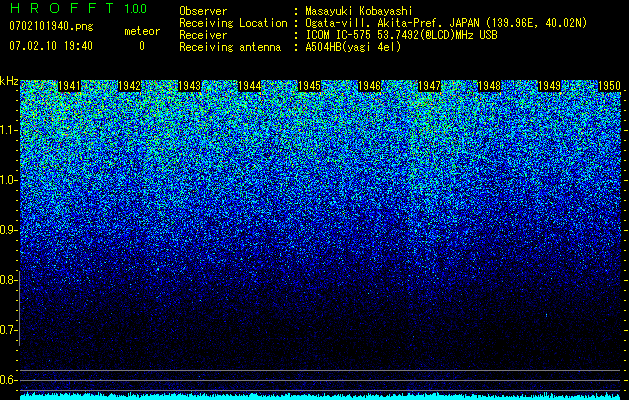Select antenna value A504HB(yagi 4el)

353,47
